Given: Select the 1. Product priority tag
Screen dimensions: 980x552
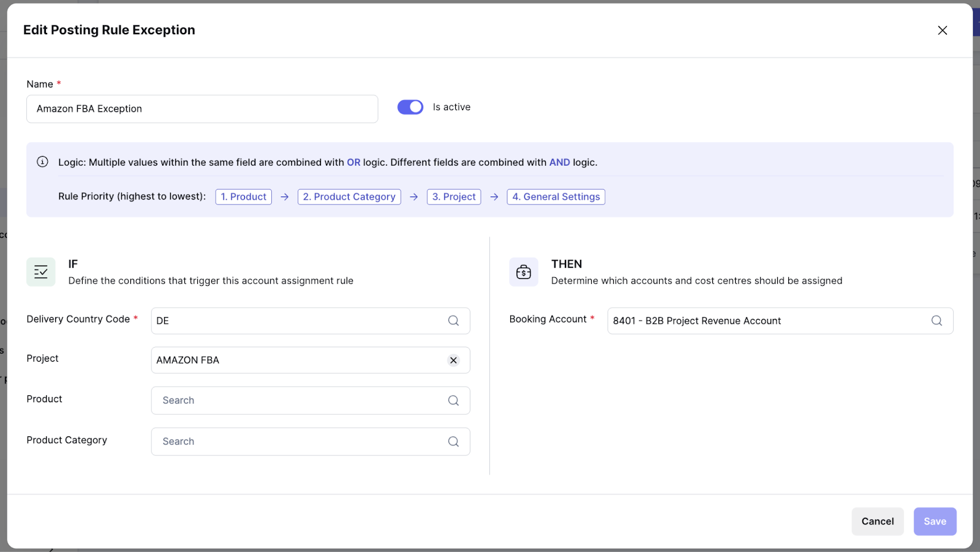Looking at the screenshot, I should tap(243, 197).
